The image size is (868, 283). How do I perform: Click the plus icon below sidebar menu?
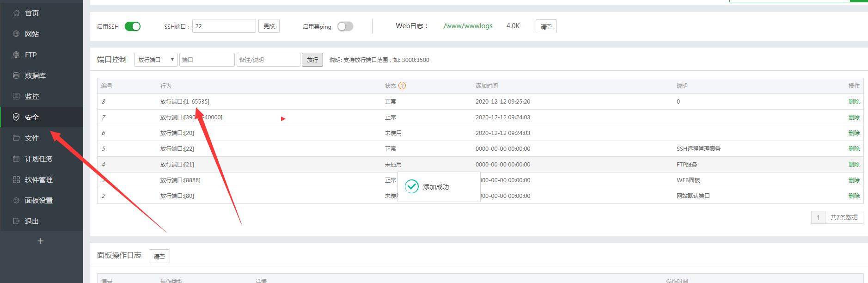[41, 241]
